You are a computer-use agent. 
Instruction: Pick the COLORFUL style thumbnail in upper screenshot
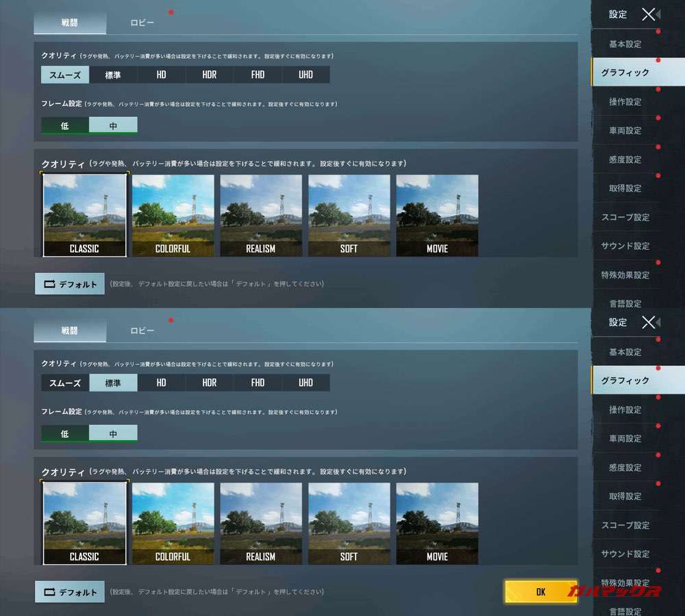click(173, 216)
